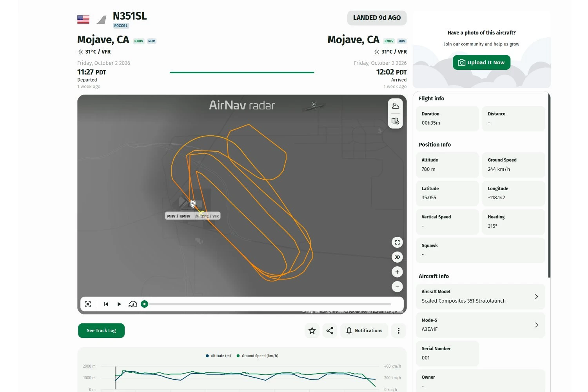The width and height of the screenshot is (588, 392).
Task: Expand Mode-S A3EA1F details
Action: click(481, 325)
